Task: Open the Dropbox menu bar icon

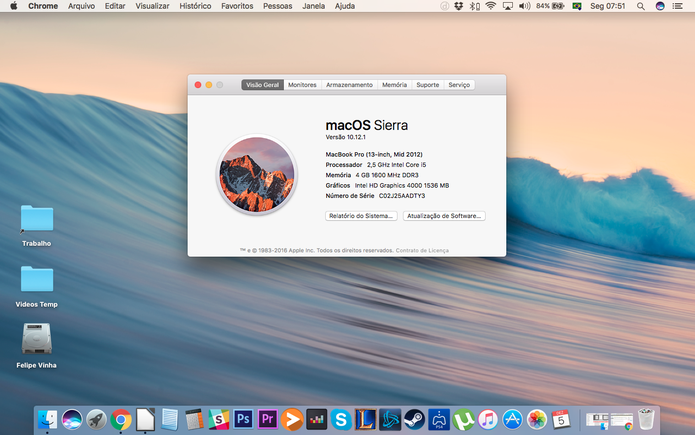Action: pos(459,6)
